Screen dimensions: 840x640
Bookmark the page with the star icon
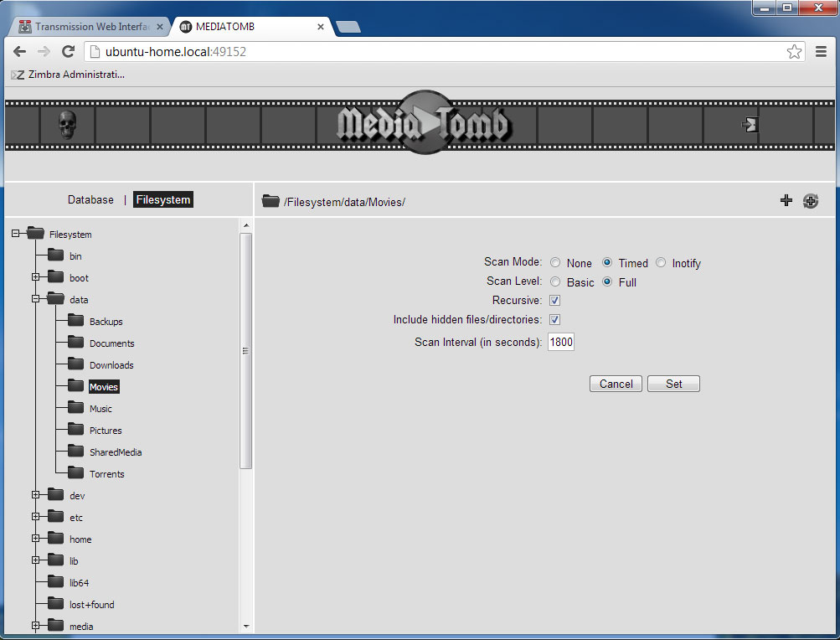point(794,51)
